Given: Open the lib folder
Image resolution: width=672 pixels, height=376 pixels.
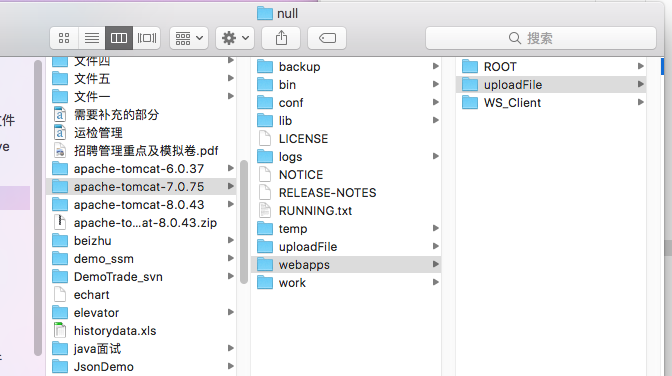Looking at the screenshot, I should click(346, 120).
